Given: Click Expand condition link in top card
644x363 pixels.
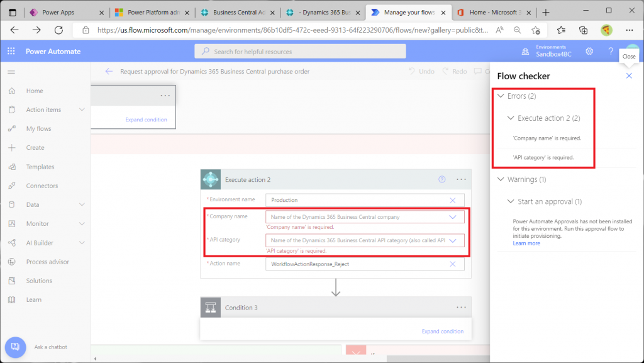Looking at the screenshot, I should click(x=146, y=120).
